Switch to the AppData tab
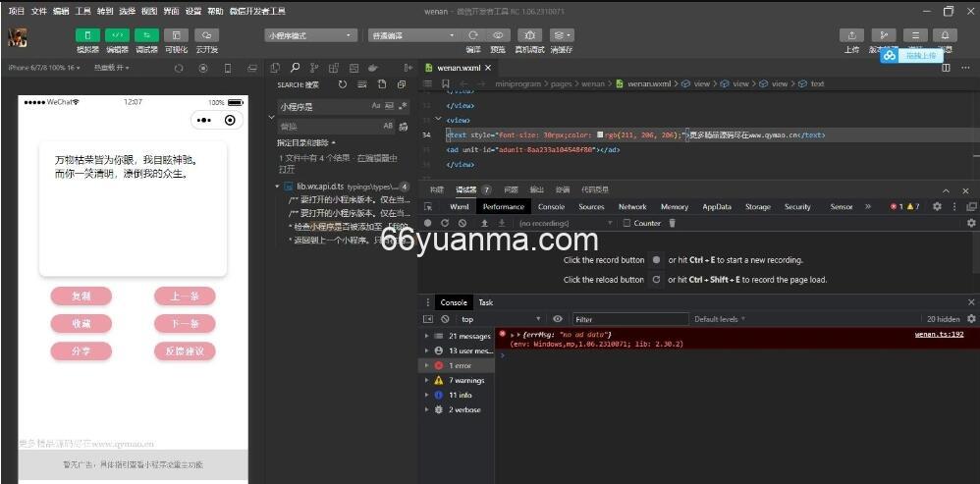 coord(717,207)
